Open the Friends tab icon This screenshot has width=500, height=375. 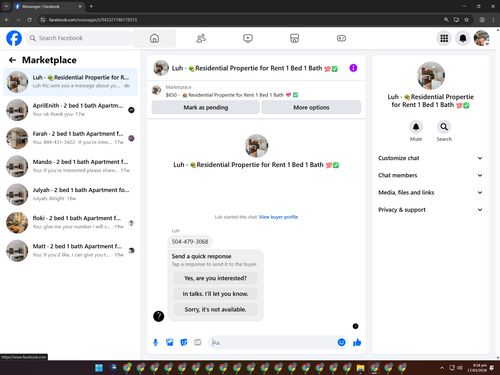pos(201,38)
